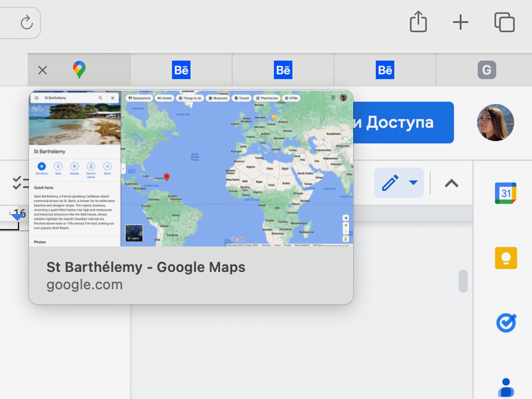Image resolution: width=532 pixels, height=399 pixels.
Task: Collapse the toolbar with up chevron
Action: click(452, 183)
